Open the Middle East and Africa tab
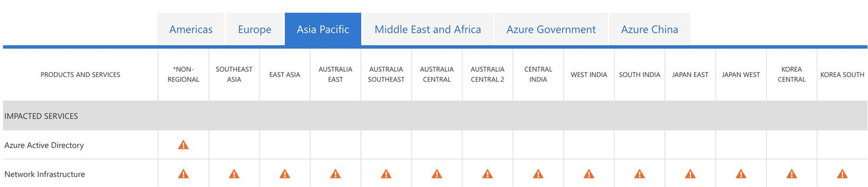 tap(427, 29)
